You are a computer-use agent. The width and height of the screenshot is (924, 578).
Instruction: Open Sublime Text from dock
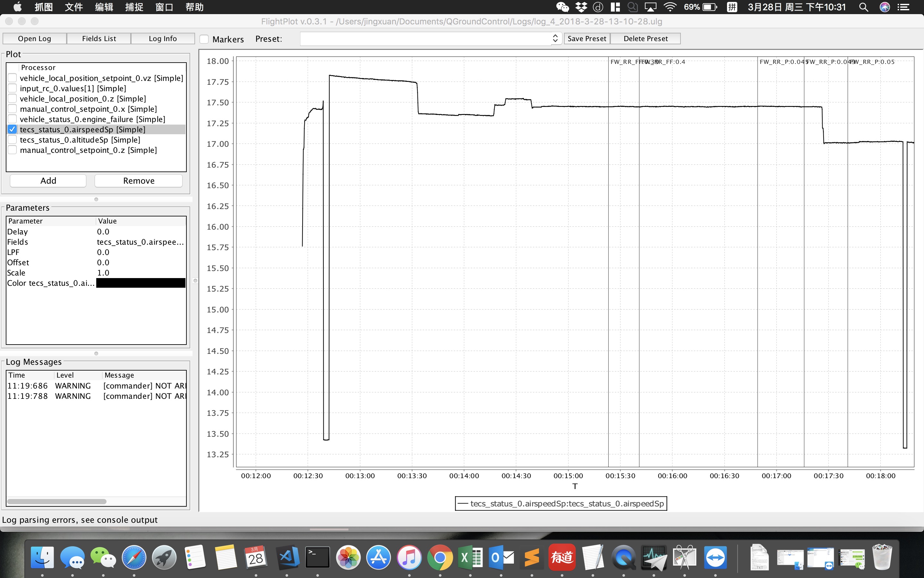coord(532,557)
